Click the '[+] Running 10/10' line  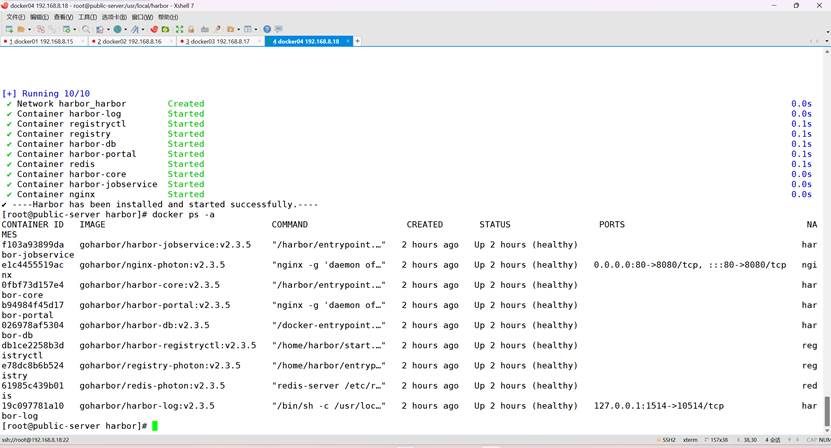click(x=46, y=93)
